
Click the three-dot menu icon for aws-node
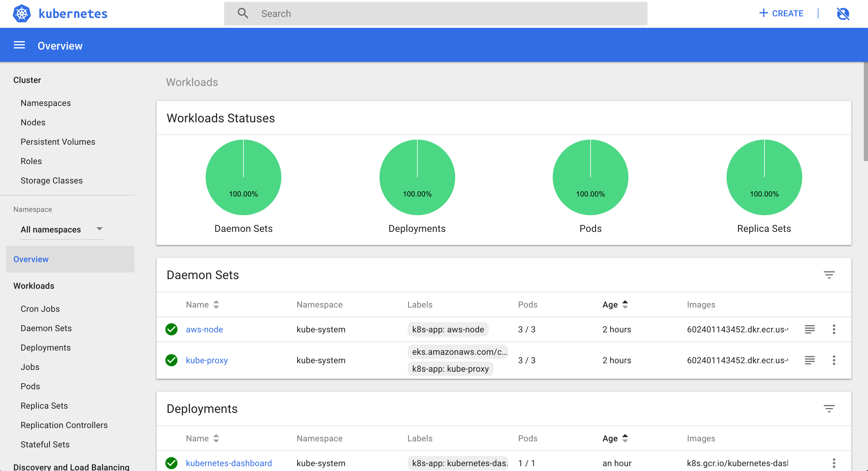(x=834, y=329)
